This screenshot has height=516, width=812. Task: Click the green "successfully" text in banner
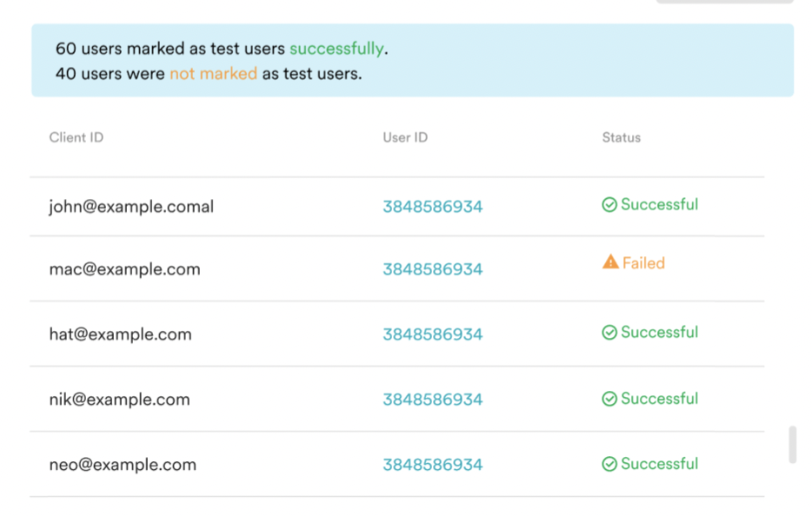pyautogui.click(x=336, y=49)
